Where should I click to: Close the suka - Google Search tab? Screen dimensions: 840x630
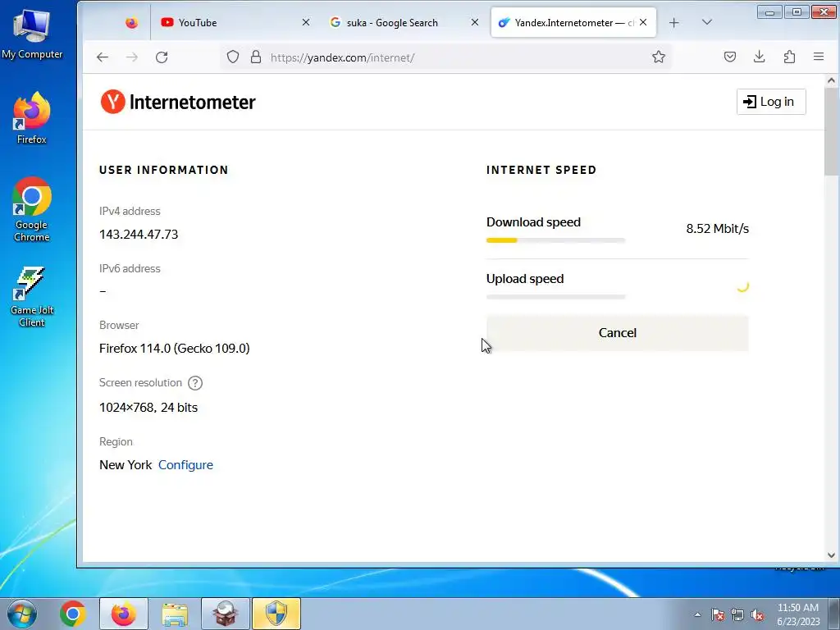(475, 22)
